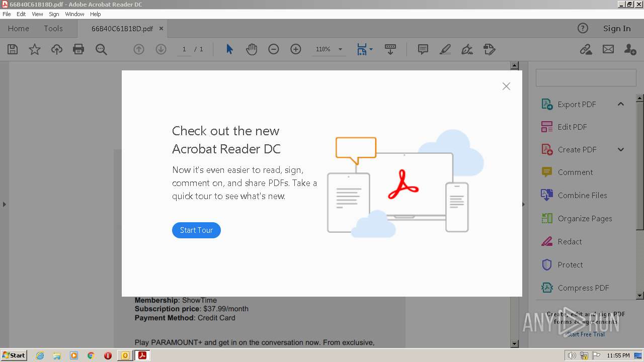Zoom in with plus icon

296,49
